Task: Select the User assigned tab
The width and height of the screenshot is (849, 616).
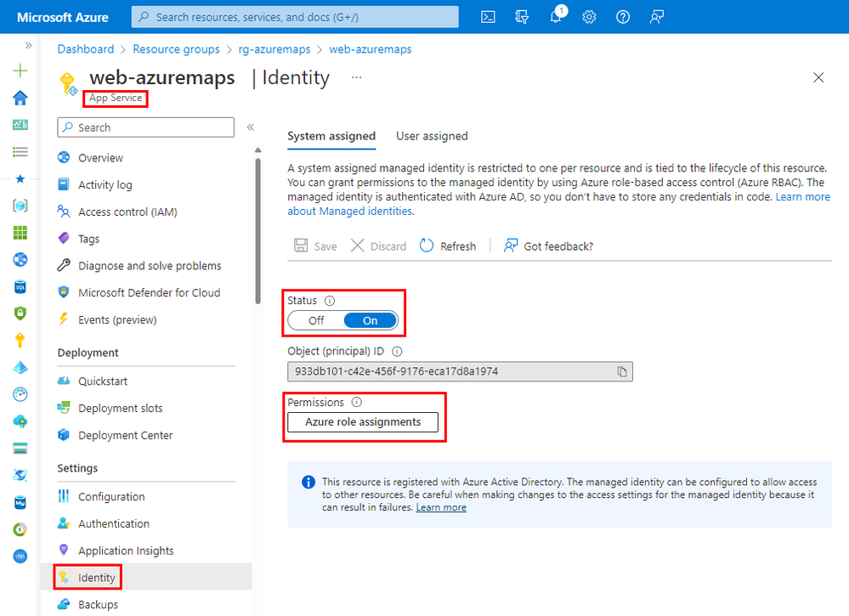Action: pyautogui.click(x=432, y=136)
